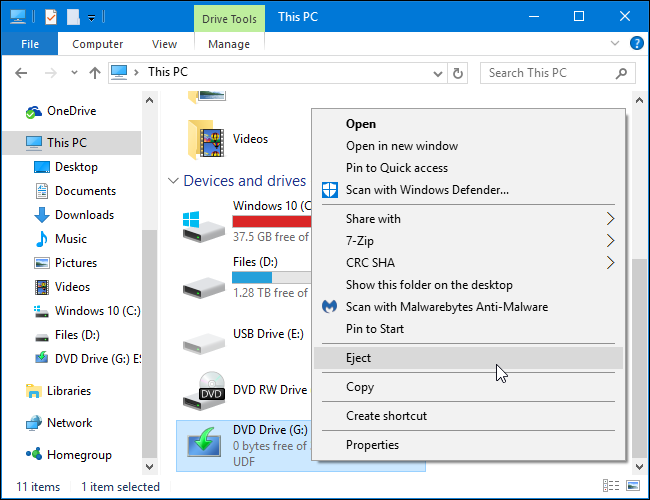Select Properties in the context menu
650x500 pixels.
pos(372,445)
